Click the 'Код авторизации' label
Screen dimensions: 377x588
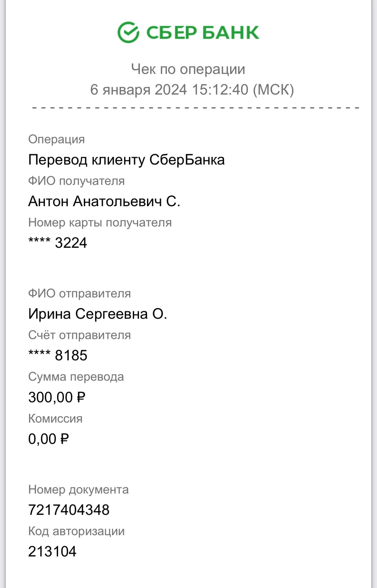pyautogui.click(x=76, y=531)
